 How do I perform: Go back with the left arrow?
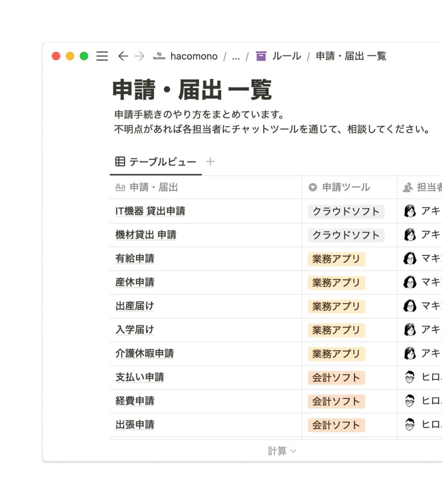[123, 56]
